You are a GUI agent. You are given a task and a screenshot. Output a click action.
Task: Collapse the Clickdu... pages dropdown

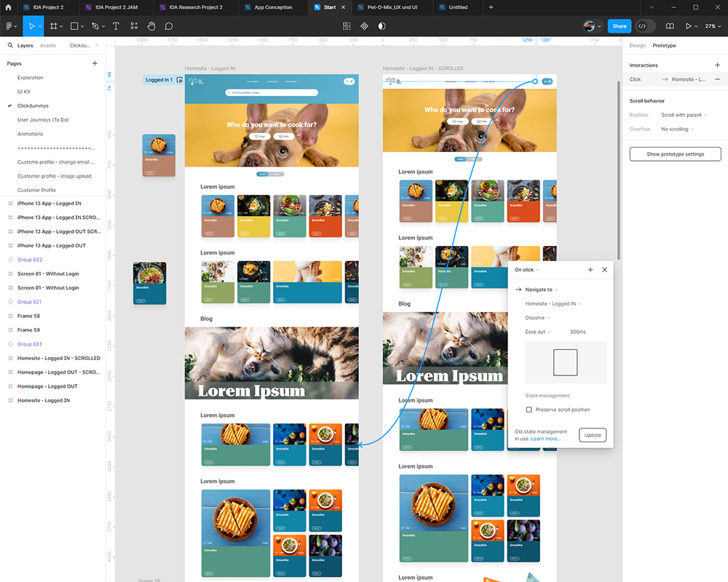pyautogui.click(x=84, y=46)
